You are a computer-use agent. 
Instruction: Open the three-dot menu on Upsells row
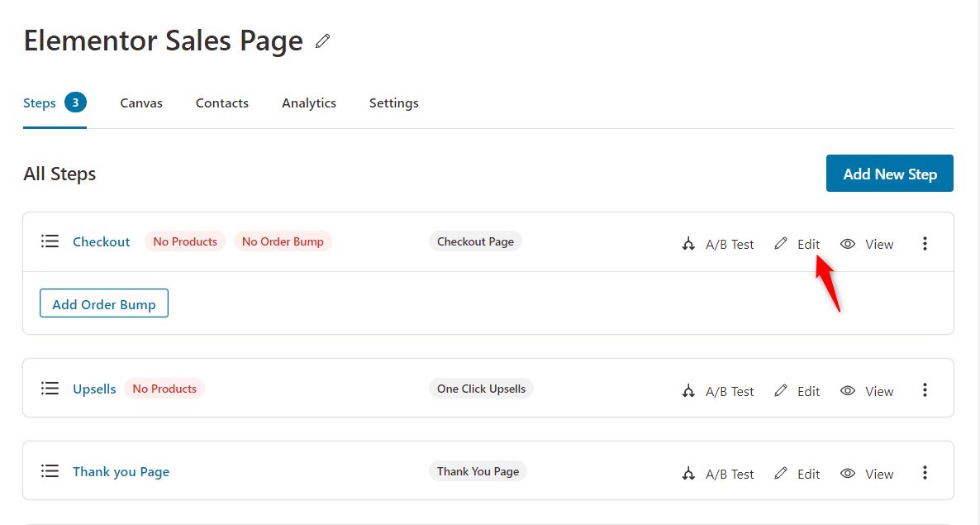[925, 390]
